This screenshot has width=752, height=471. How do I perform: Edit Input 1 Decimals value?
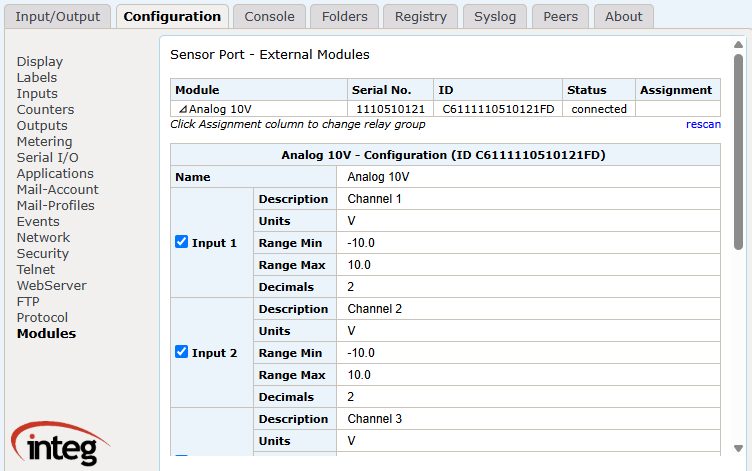(528, 287)
